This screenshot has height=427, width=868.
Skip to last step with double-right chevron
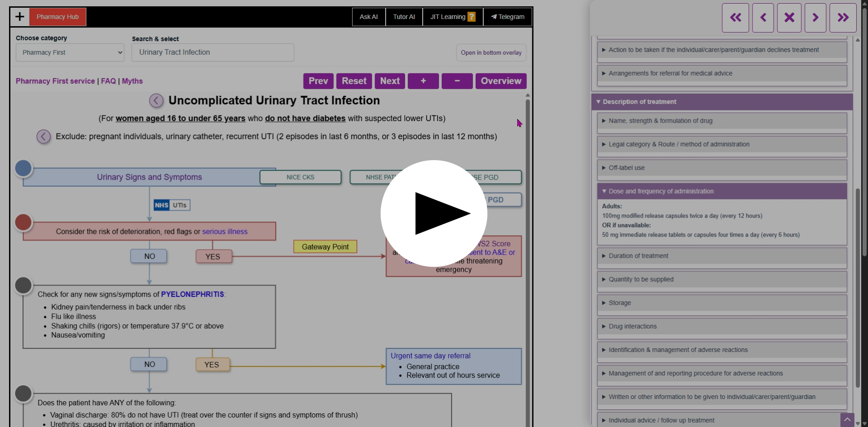843,18
